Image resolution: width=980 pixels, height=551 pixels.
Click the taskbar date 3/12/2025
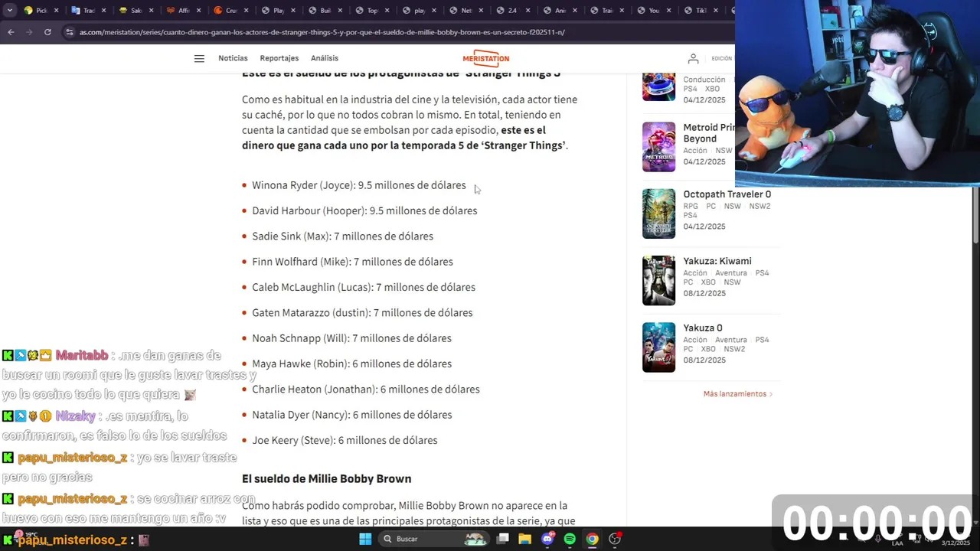tap(955, 543)
